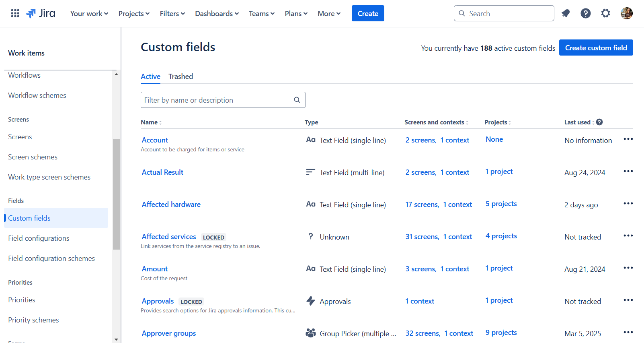The height and width of the screenshot is (343, 644).
Task: Click the Last used info icon
Action: [x=599, y=122]
